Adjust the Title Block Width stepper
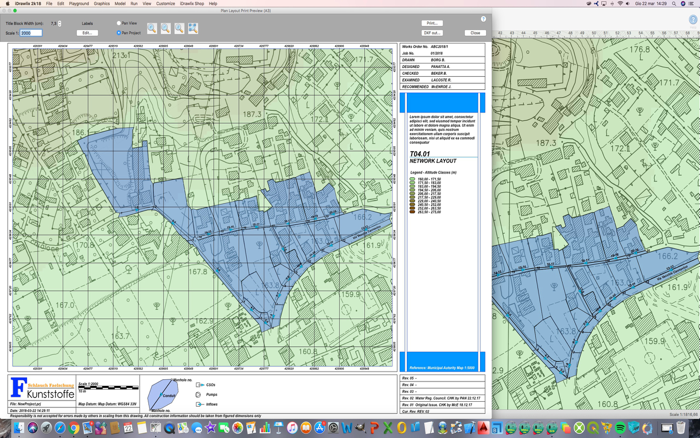The height and width of the screenshot is (438, 700). (x=60, y=23)
